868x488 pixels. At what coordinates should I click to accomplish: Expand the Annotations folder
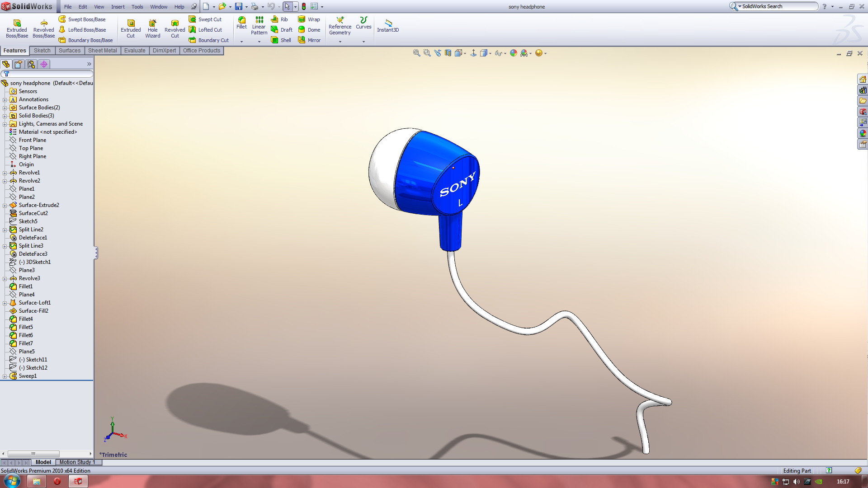pos(5,100)
